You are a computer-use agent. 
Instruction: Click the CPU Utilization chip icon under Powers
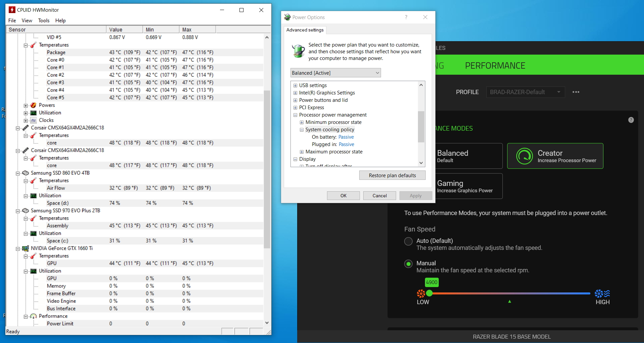click(33, 113)
